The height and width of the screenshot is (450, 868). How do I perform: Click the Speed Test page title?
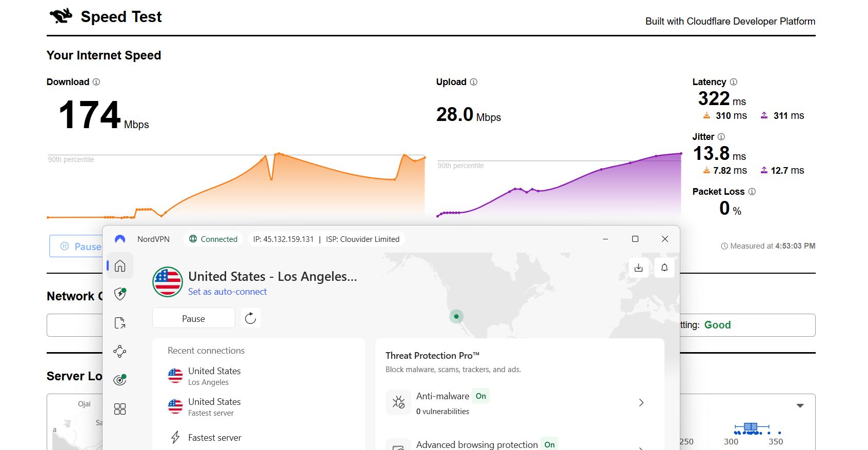(x=121, y=17)
